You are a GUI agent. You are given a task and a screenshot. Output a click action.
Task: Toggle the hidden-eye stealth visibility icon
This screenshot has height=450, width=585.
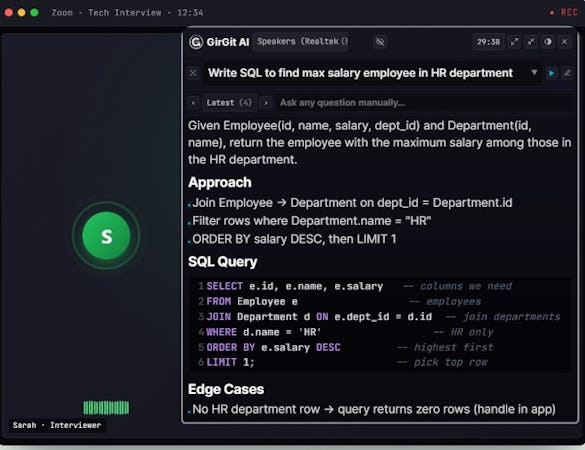[380, 42]
